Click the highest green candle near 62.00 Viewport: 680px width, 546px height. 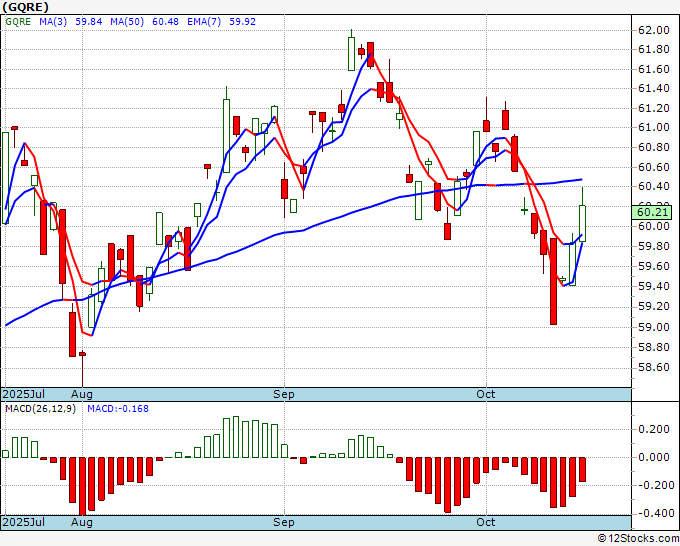pos(351,53)
